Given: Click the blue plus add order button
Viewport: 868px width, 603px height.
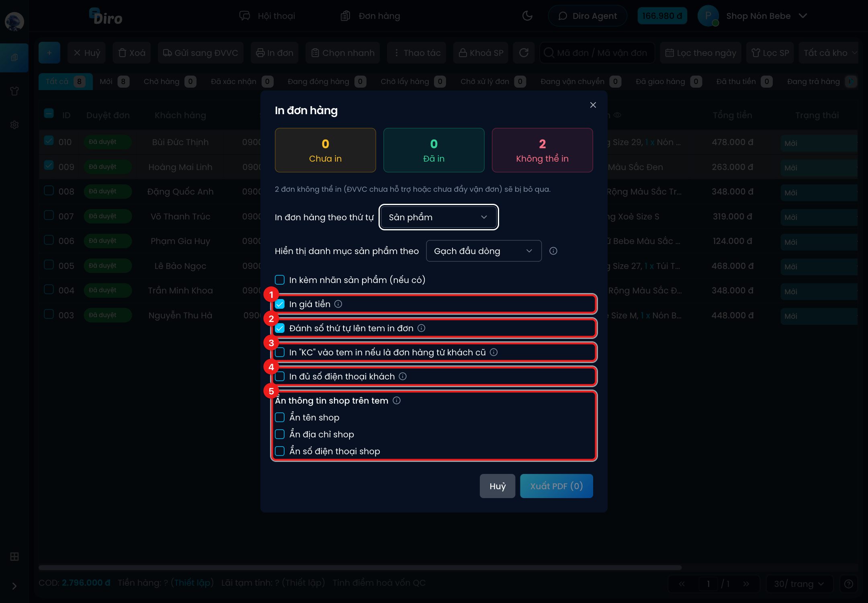Looking at the screenshot, I should tap(49, 53).
